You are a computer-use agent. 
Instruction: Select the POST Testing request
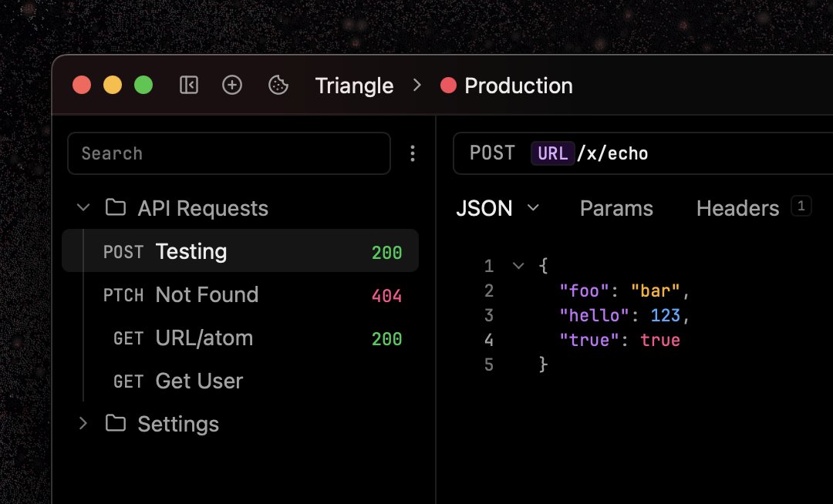(240, 251)
